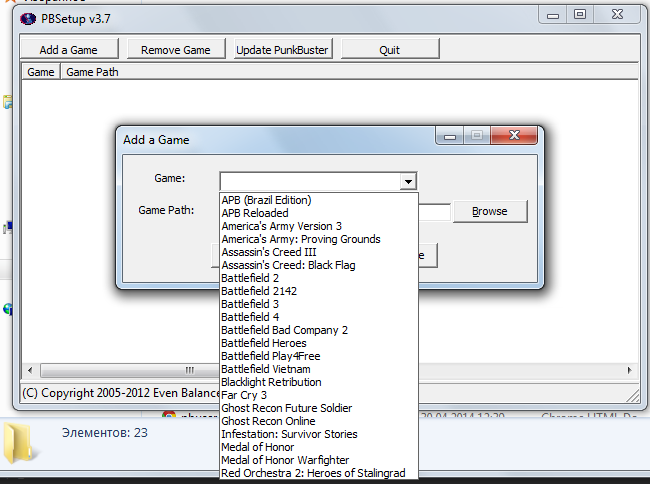The image size is (650, 484).
Task: Click Update PunkBuster button
Action: point(282,50)
